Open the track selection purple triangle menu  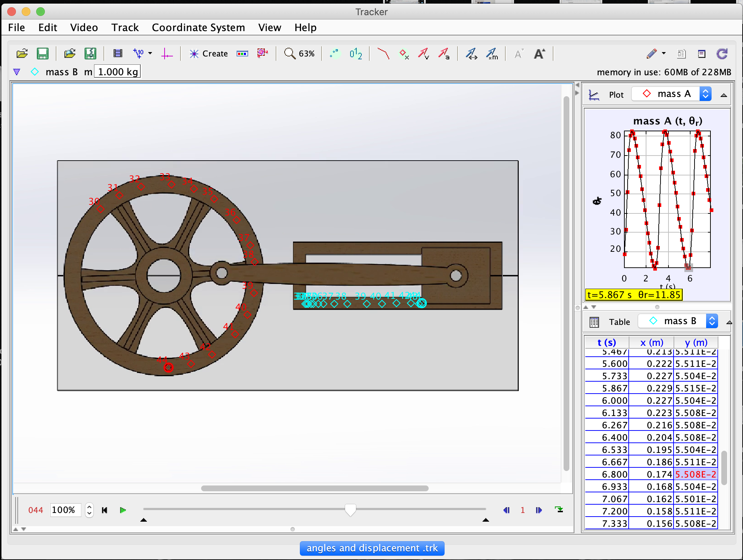(x=17, y=72)
